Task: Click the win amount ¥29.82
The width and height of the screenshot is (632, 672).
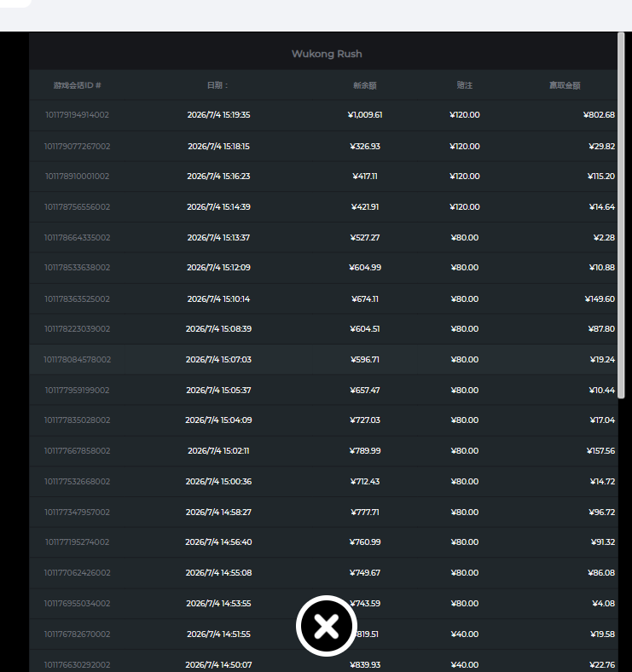Action: point(602,147)
